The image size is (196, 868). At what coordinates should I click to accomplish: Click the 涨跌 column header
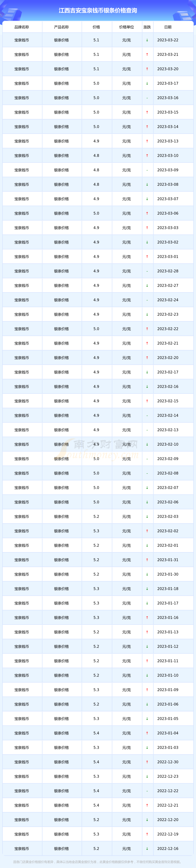point(147,27)
